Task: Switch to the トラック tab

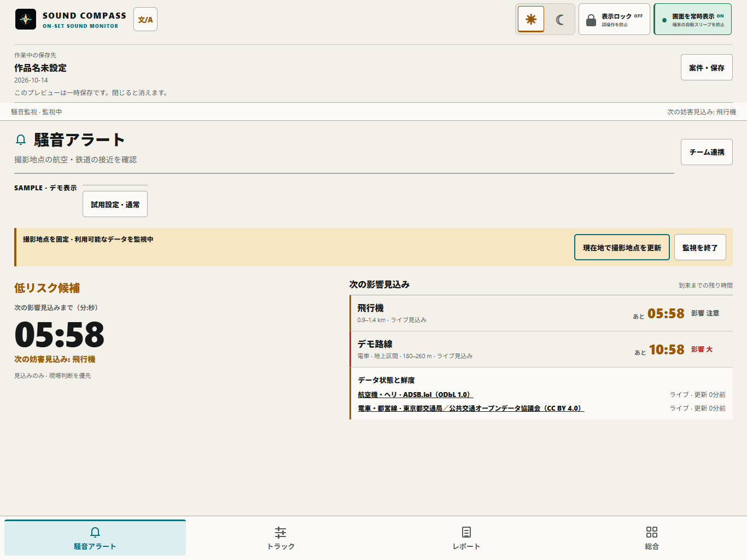Action: (281, 538)
